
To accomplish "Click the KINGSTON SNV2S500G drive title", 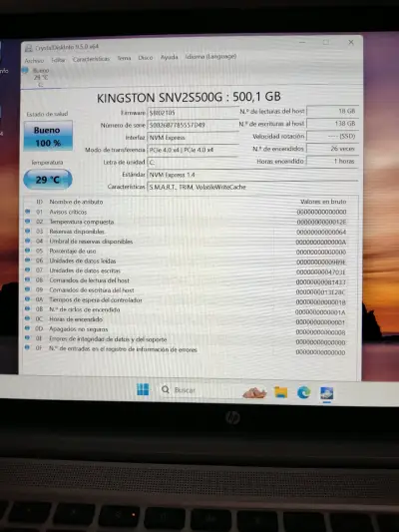I will tap(189, 98).
